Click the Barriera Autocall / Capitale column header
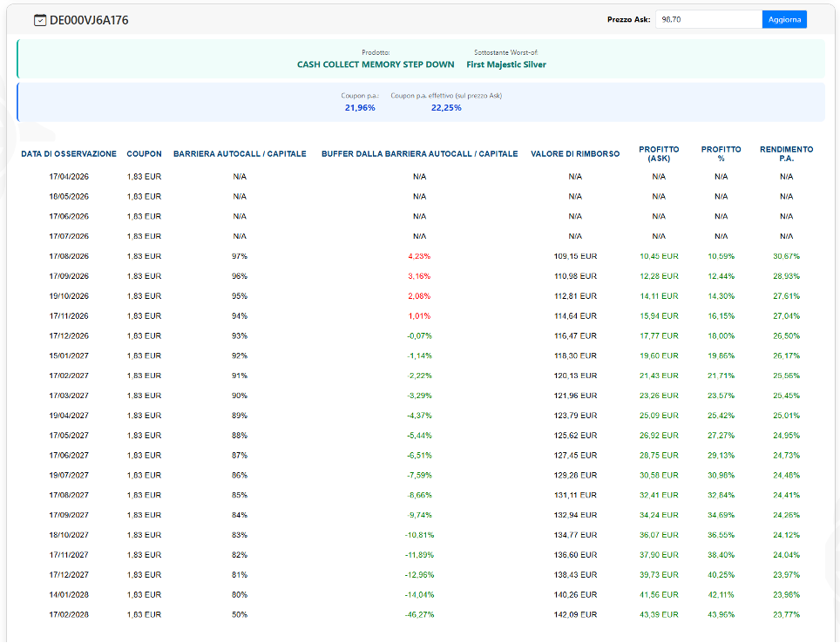Image resolution: width=840 pixels, height=643 pixels. coord(240,154)
